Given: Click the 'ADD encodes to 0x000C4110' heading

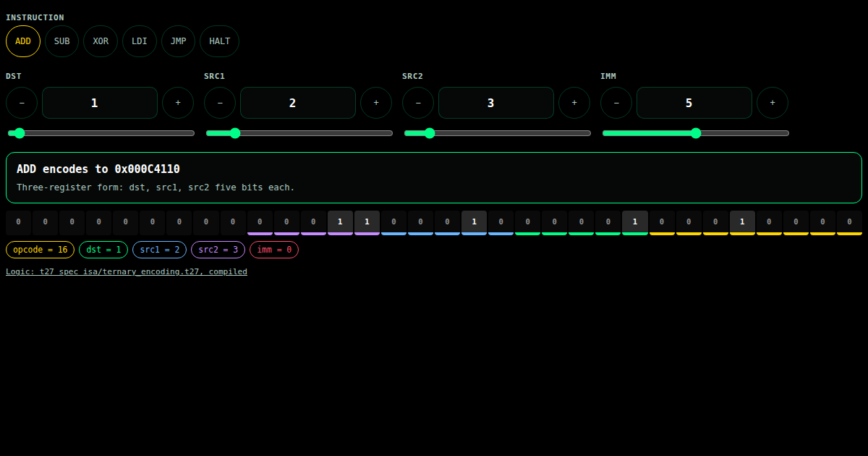Looking at the screenshot, I should [x=98, y=169].
